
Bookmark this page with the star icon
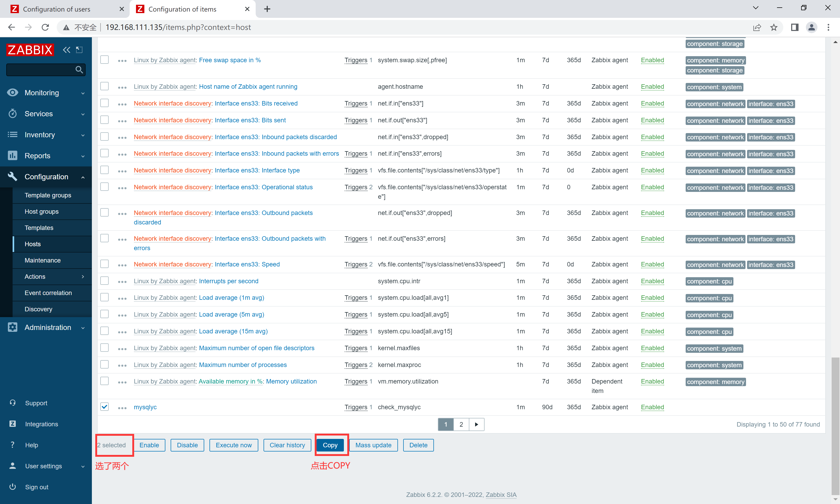tap(774, 27)
